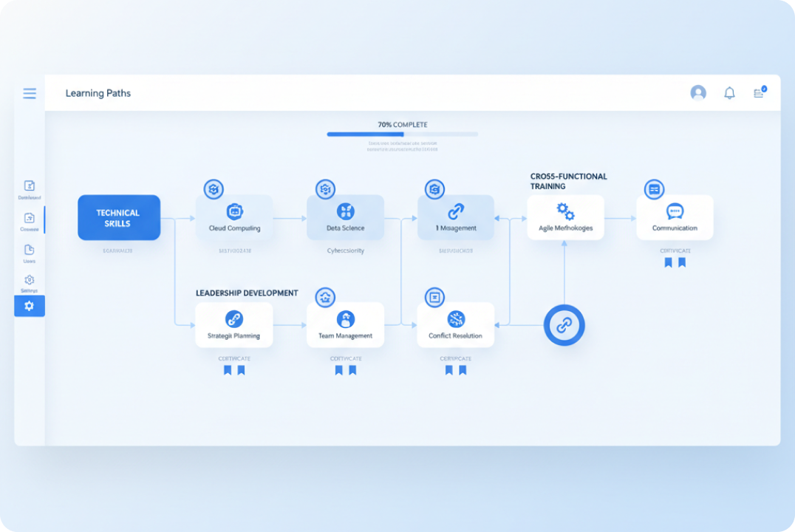Check the notifications bell
The height and width of the screenshot is (532, 795).
(729, 93)
